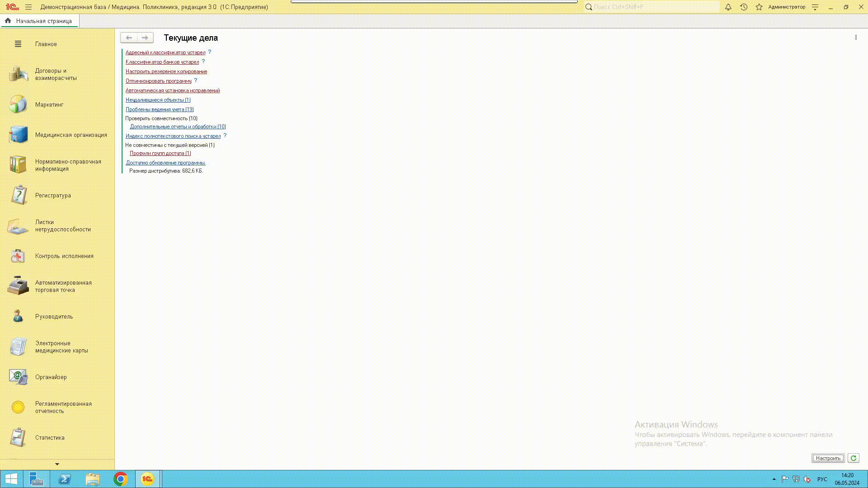Click the notifications bell icon
This screenshot has width=868, height=488.
728,7
